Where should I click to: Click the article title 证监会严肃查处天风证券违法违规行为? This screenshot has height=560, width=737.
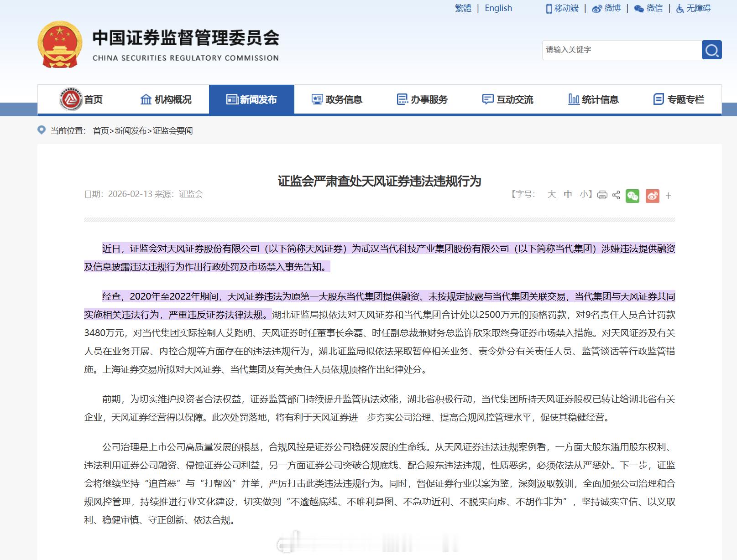pos(380,181)
